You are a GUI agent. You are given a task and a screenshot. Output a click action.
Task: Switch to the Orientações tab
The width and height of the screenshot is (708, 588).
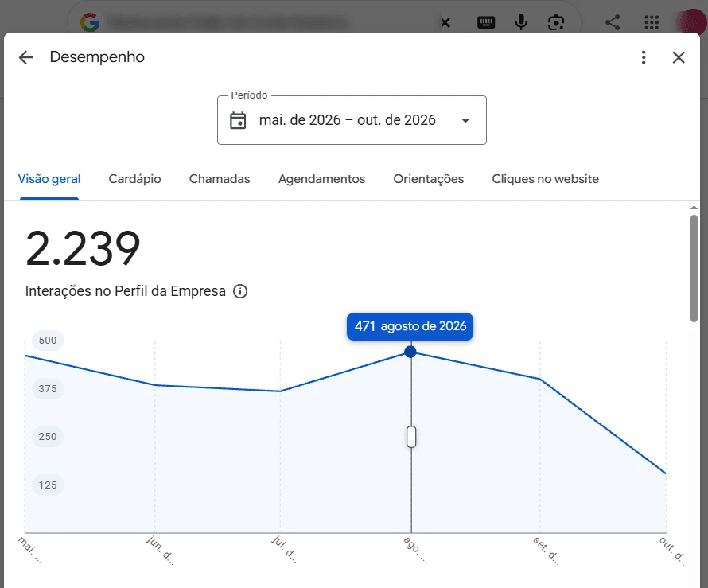429,179
